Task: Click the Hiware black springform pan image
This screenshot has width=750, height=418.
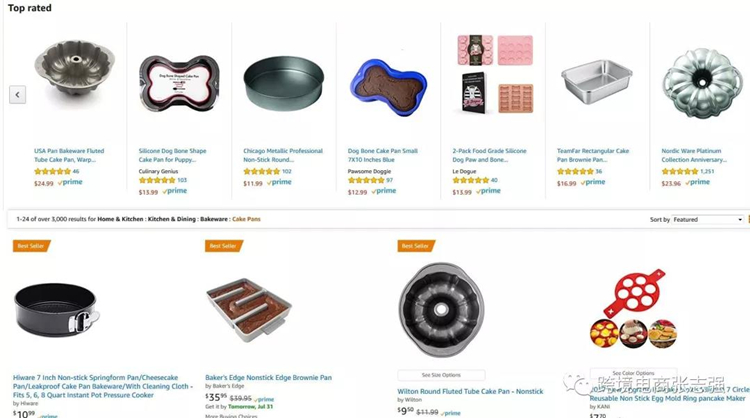Action: click(56, 308)
